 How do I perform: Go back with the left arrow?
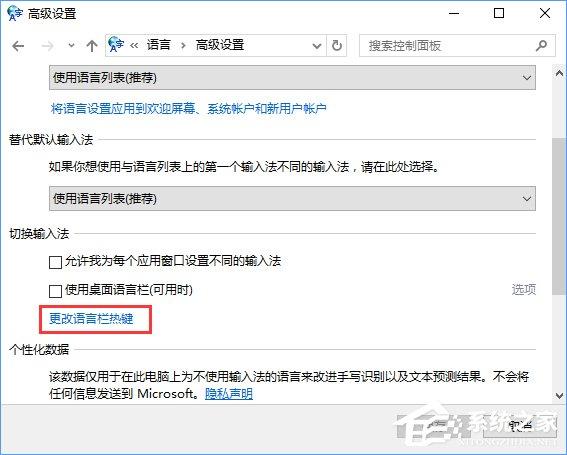(18, 46)
